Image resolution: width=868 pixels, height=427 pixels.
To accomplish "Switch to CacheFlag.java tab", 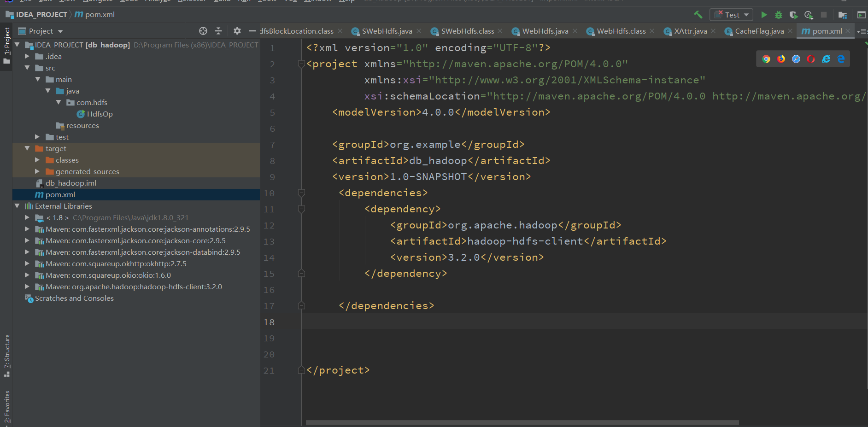I will 759,31.
